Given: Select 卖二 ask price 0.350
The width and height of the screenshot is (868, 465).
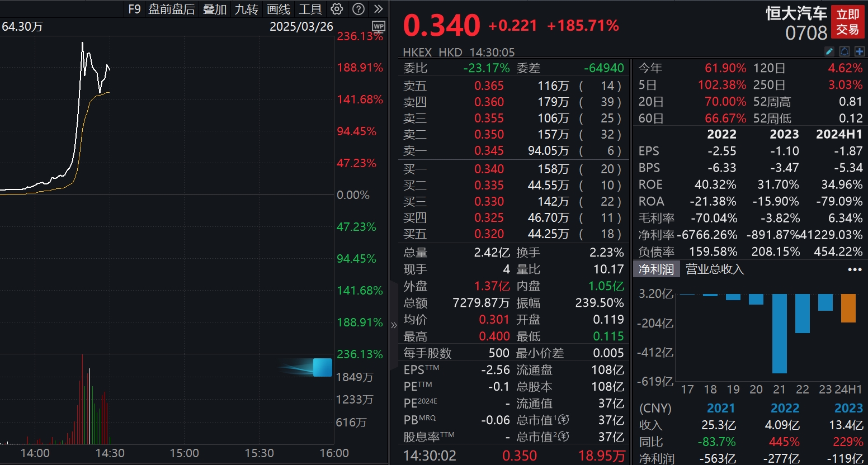Looking at the screenshot, I should [x=489, y=134].
